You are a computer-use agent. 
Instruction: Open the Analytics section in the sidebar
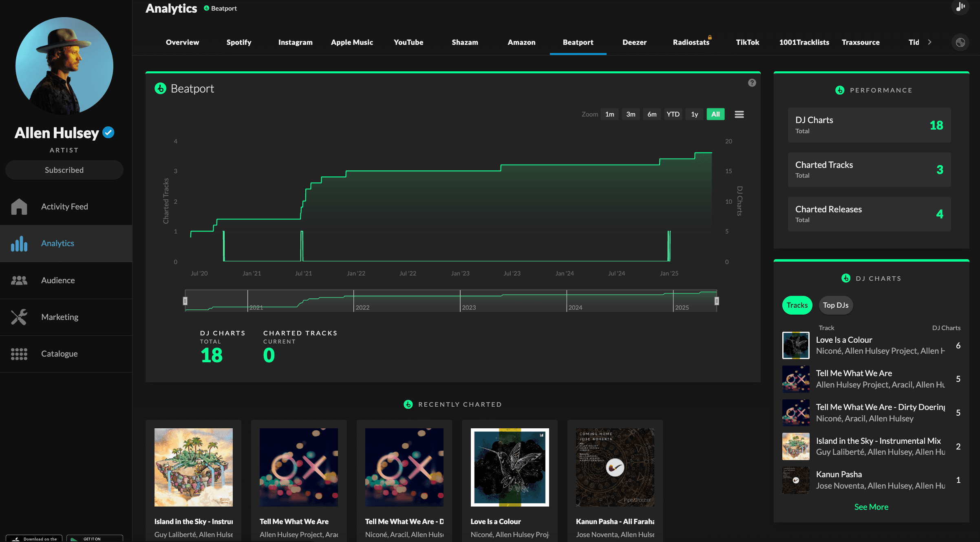[x=57, y=243]
